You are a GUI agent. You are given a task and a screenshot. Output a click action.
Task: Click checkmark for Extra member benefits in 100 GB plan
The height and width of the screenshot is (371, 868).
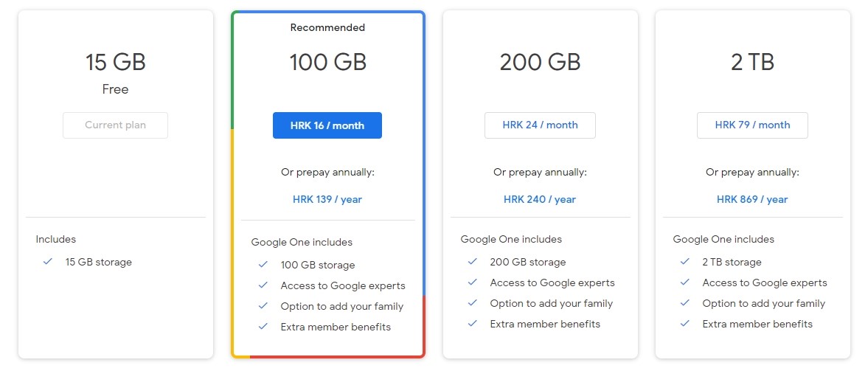click(263, 327)
